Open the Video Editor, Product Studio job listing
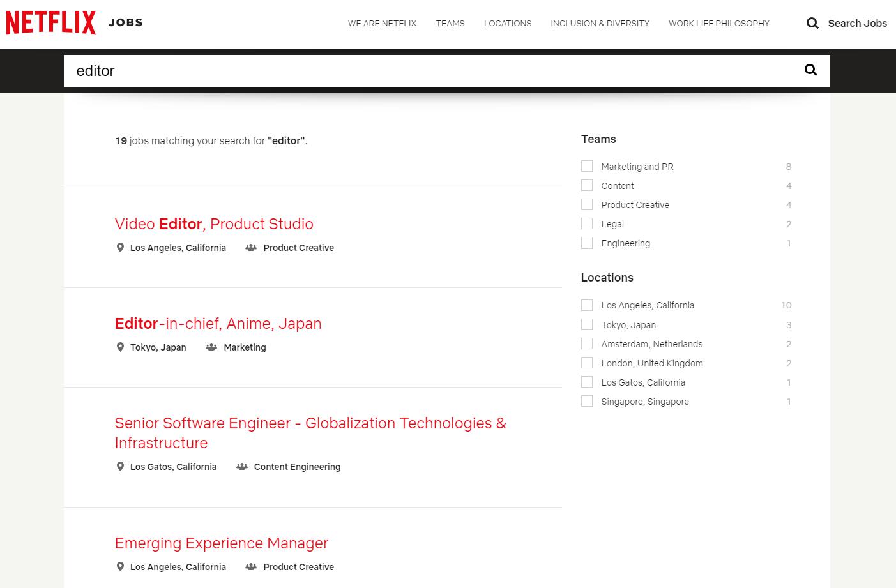 (214, 224)
